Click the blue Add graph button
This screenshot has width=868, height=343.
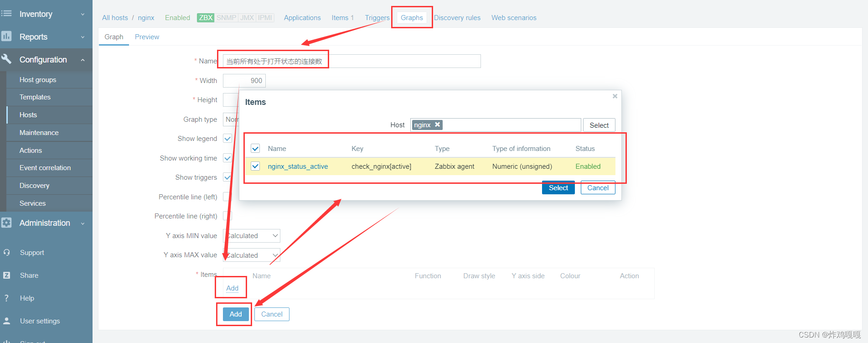pos(236,314)
